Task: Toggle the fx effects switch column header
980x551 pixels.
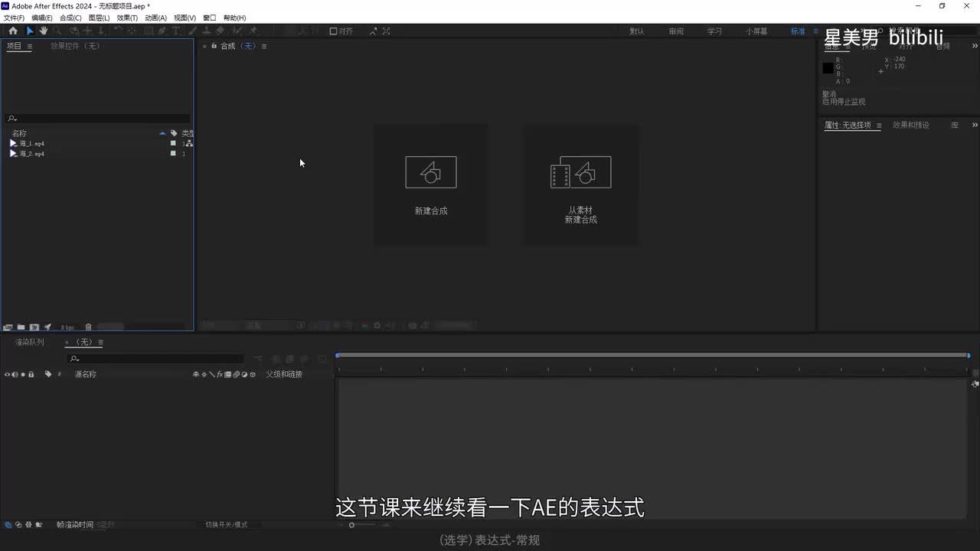Action: [220, 374]
